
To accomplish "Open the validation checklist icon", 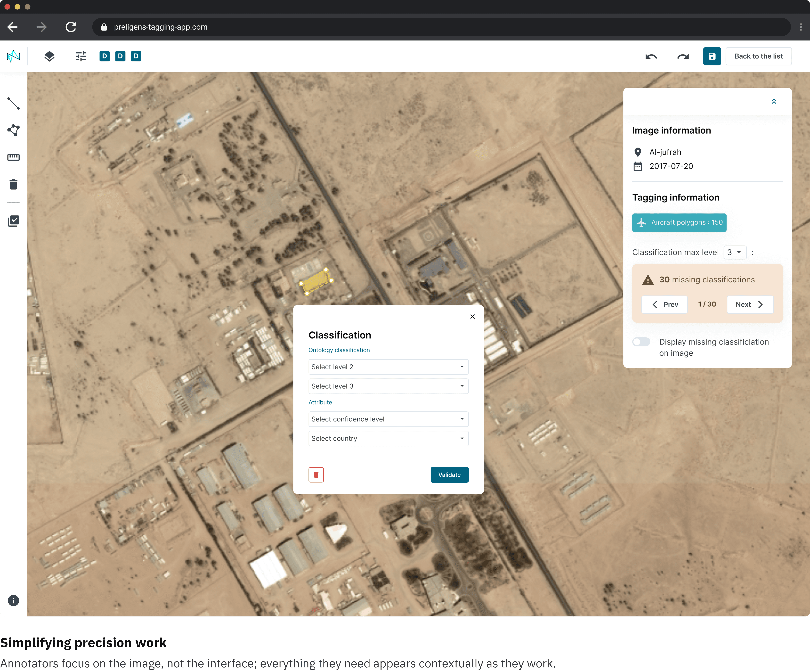I will point(14,221).
